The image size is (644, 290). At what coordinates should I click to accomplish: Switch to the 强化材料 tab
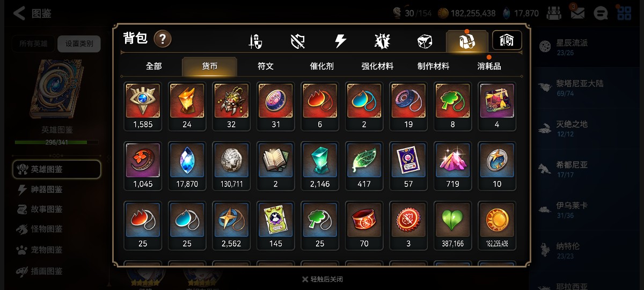(377, 67)
